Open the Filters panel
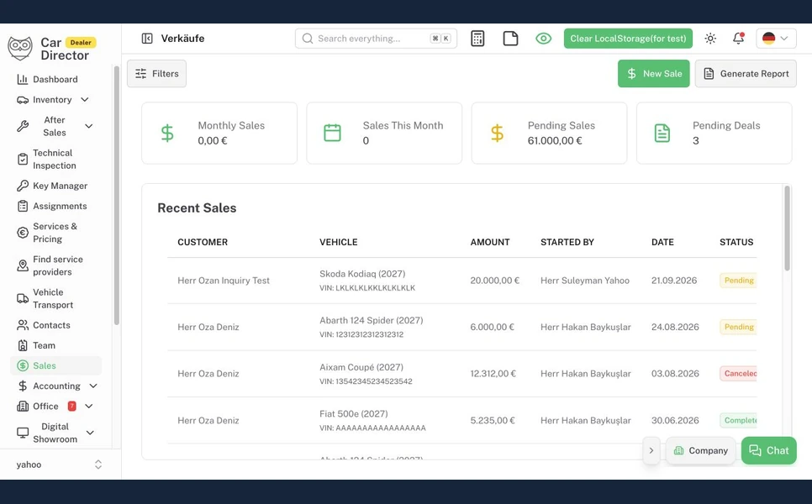 point(156,73)
